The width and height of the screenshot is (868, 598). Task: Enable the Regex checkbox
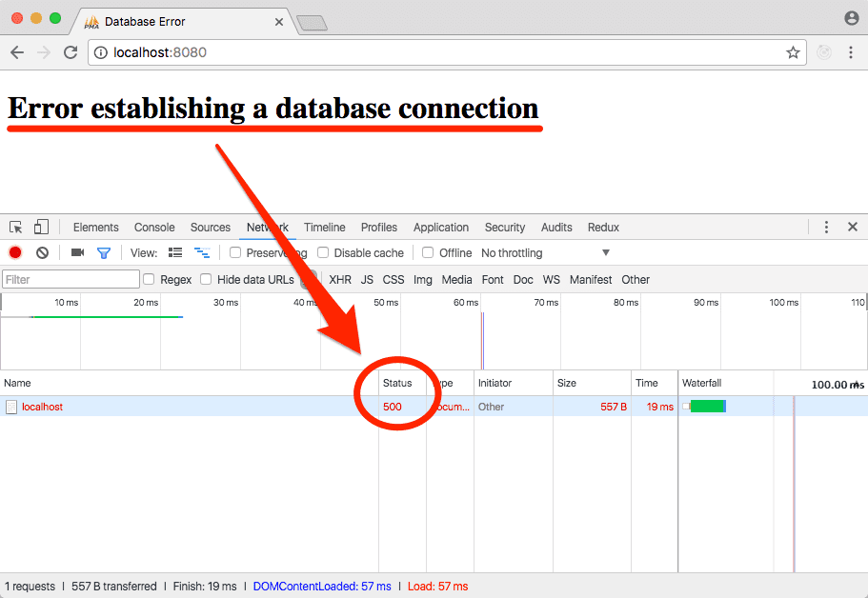tap(149, 279)
